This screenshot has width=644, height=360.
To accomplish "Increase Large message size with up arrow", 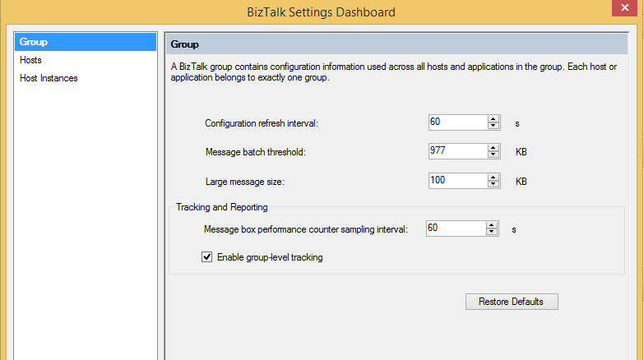I will [493, 178].
